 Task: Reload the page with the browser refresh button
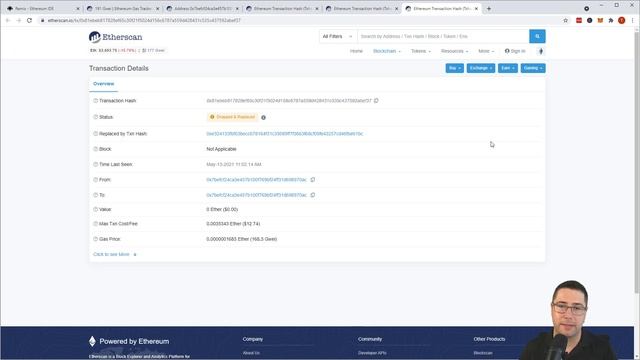click(x=29, y=20)
